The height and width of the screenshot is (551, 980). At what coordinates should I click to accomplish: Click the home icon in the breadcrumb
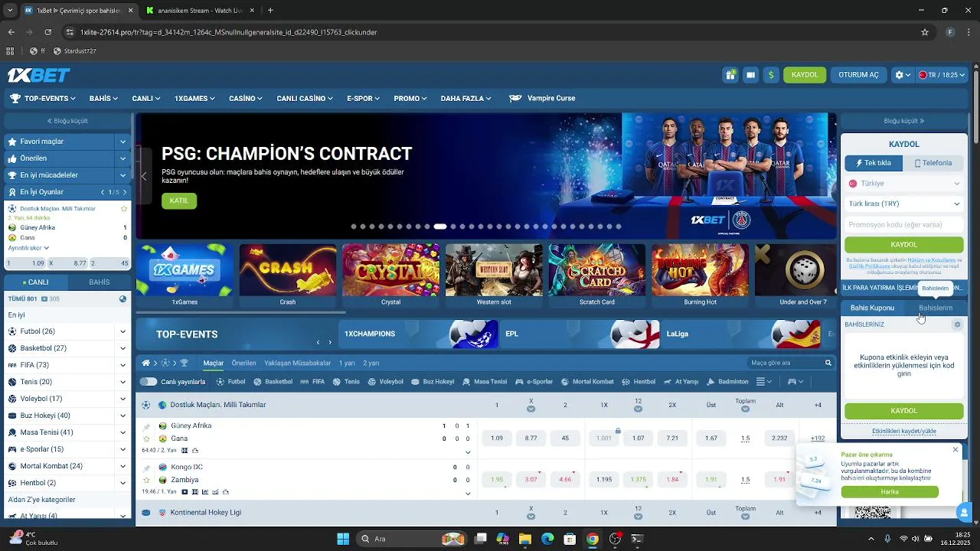coord(145,363)
